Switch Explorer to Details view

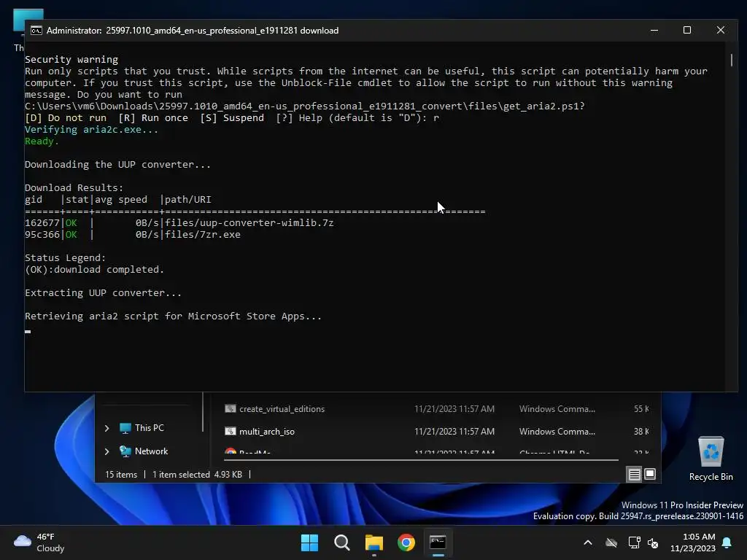[634, 474]
